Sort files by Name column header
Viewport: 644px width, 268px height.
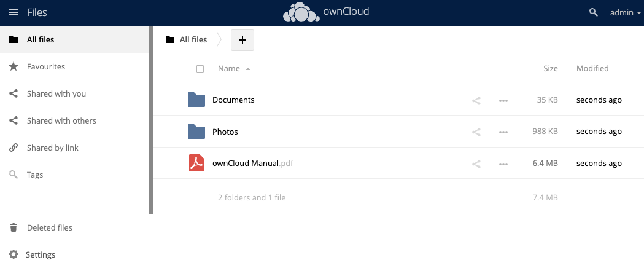point(229,69)
